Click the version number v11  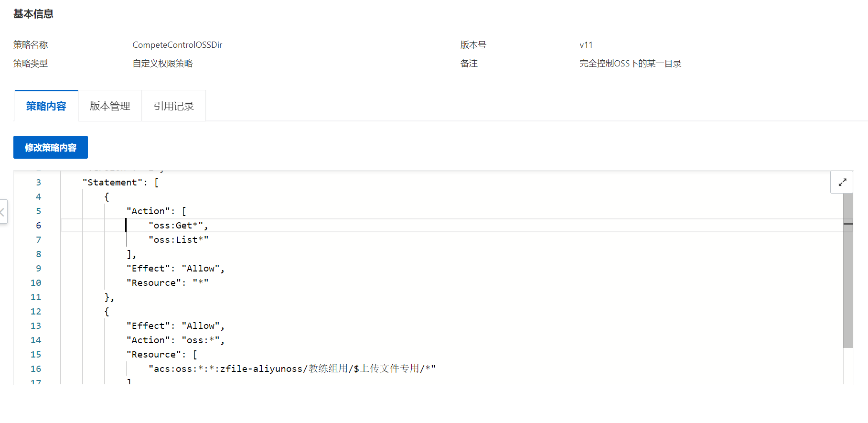(x=586, y=45)
